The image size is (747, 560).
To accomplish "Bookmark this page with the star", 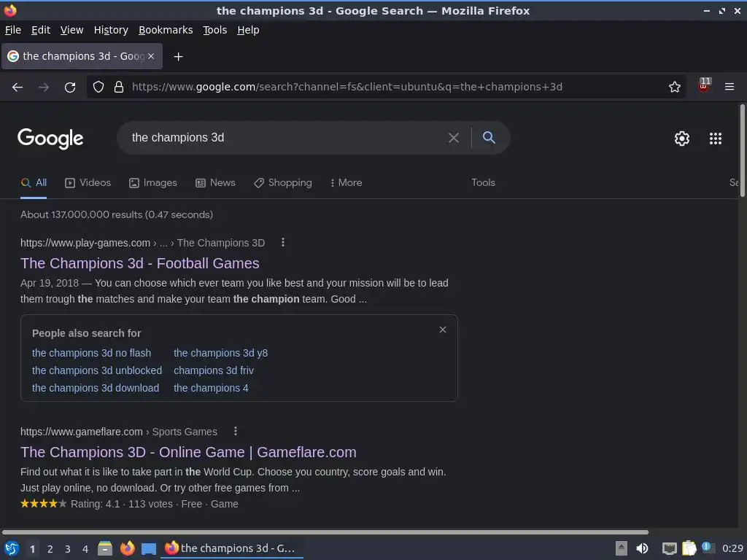I will [675, 87].
